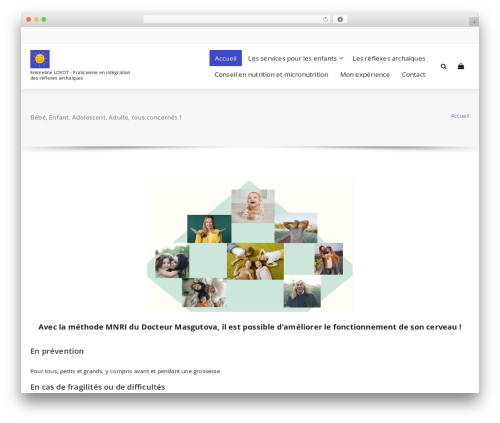Screen dimensions: 500x423
Task: Click the Pour tous, petits et grands paragraph
Action: pyautogui.click(x=125, y=371)
